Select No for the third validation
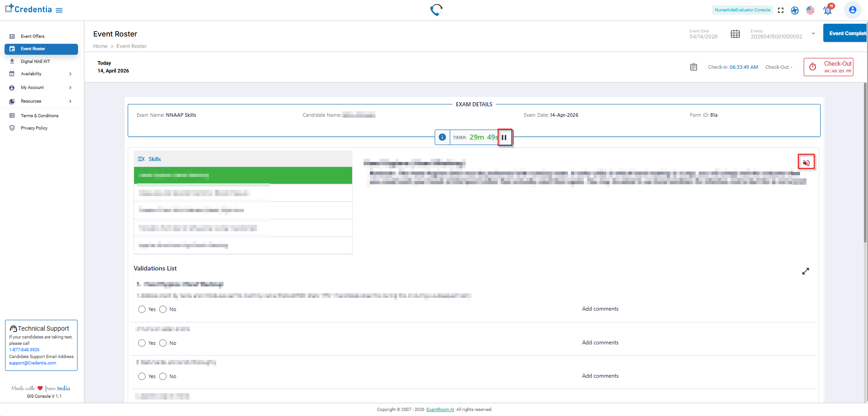This screenshot has height=416, width=868. click(163, 376)
